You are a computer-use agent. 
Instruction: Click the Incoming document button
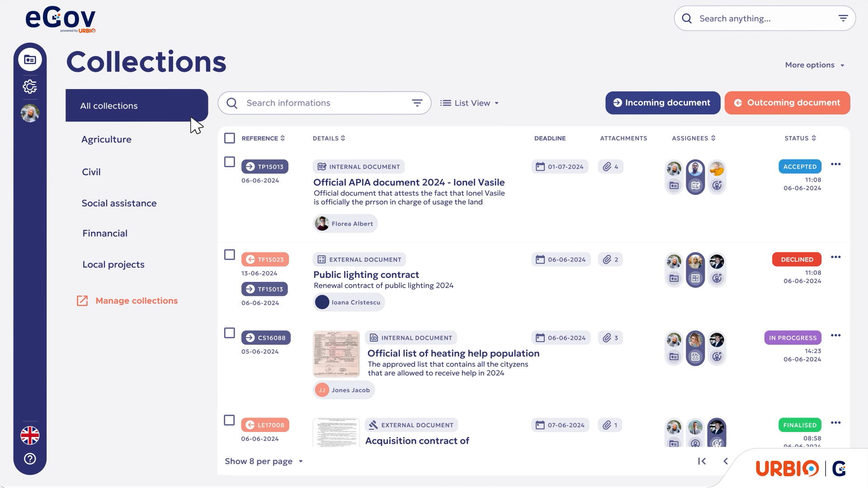click(662, 103)
